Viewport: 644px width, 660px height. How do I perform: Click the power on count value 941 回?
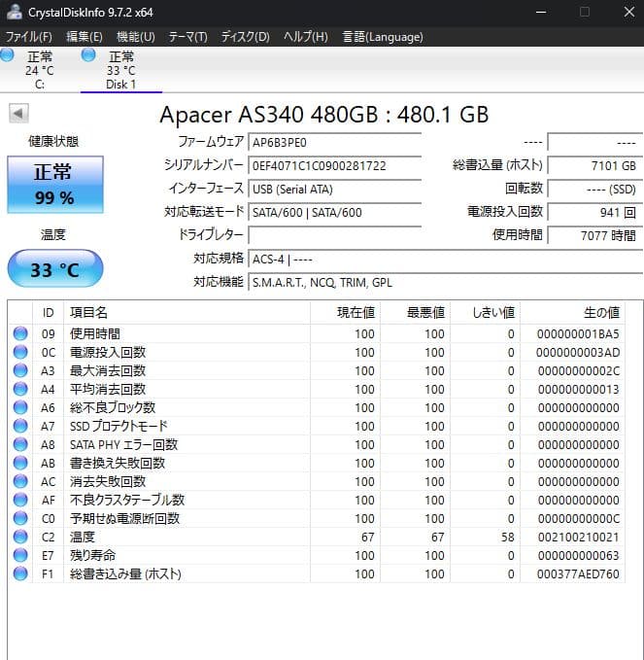coord(595,213)
